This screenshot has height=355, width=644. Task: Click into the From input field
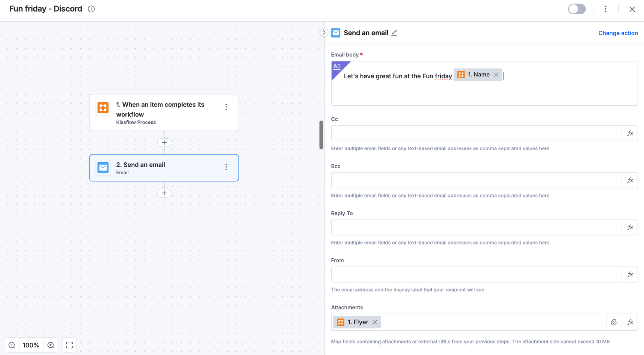coord(476,274)
